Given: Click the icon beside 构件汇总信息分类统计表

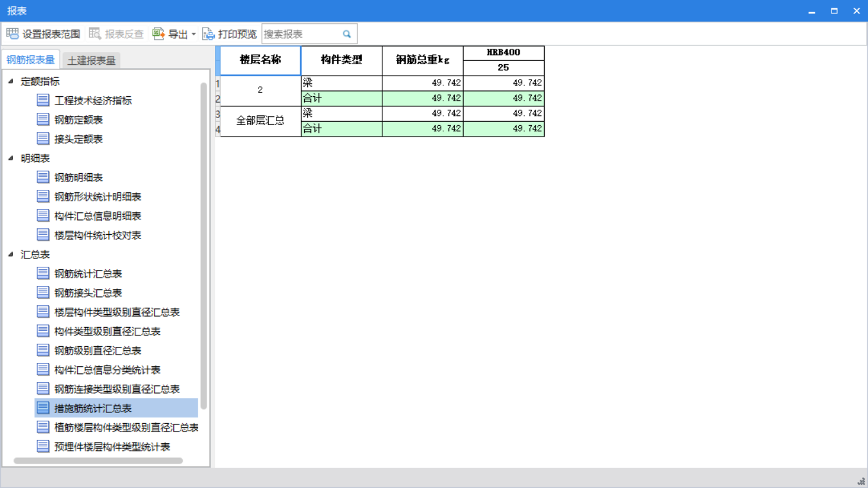Looking at the screenshot, I should tap(43, 369).
